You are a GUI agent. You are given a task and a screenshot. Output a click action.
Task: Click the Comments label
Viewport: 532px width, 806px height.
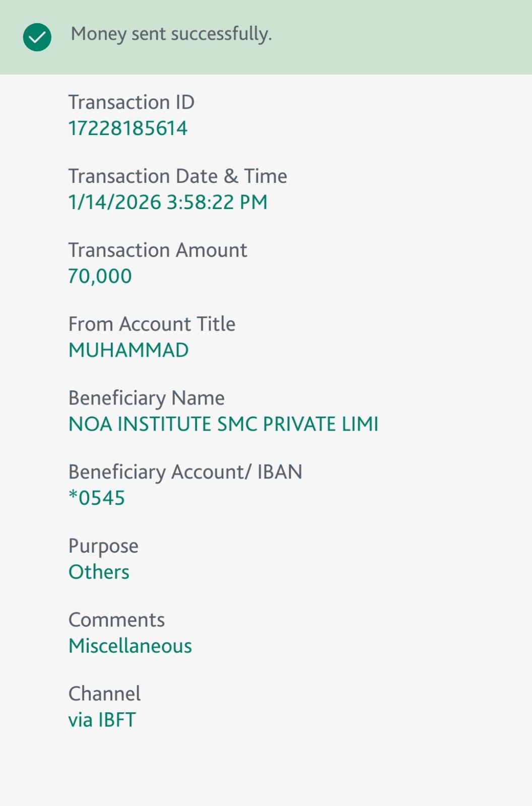(x=116, y=620)
